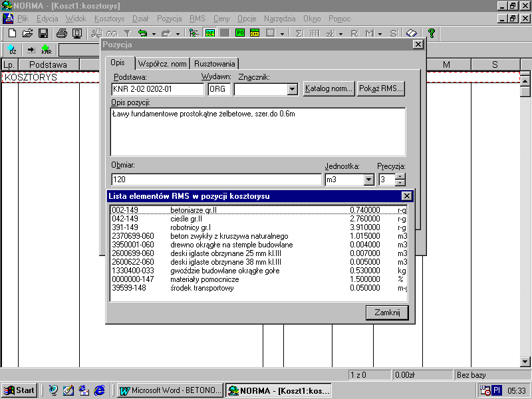The height and width of the screenshot is (399, 532).
Task: Open the Znacznik dropdown
Action: tap(292, 89)
